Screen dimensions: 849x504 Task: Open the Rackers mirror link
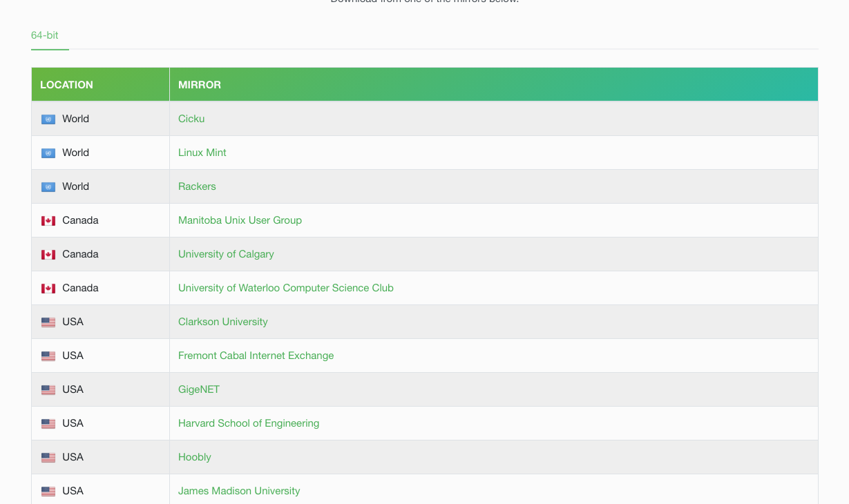(x=197, y=186)
